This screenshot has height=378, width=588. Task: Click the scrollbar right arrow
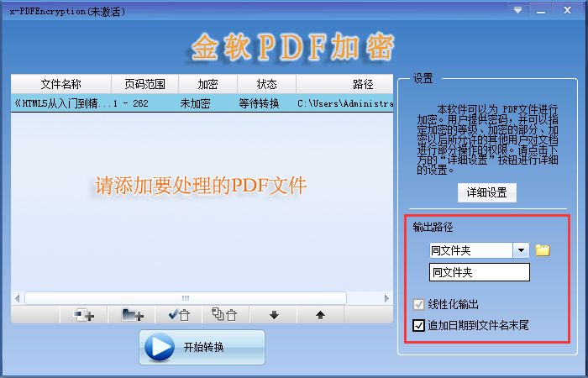coord(386,298)
